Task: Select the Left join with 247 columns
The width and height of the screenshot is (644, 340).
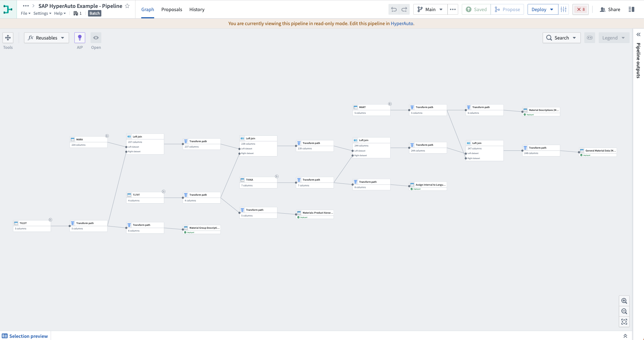Action: click(x=485, y=150)
